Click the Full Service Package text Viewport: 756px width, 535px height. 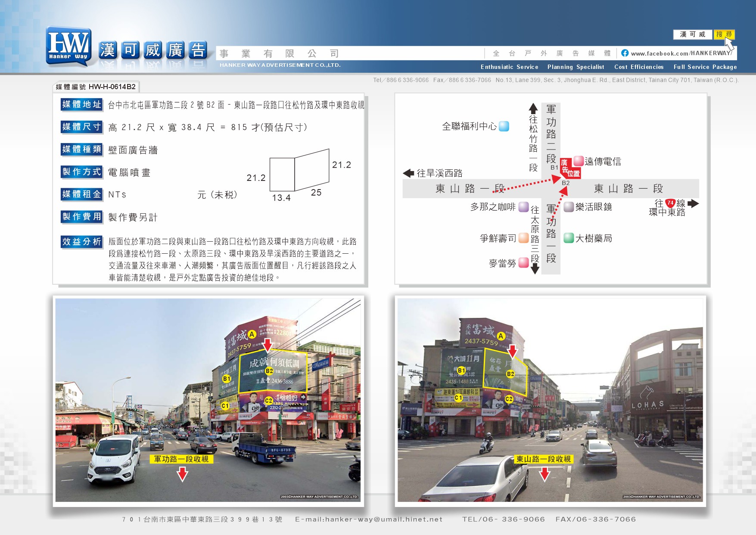pos(705,67)
